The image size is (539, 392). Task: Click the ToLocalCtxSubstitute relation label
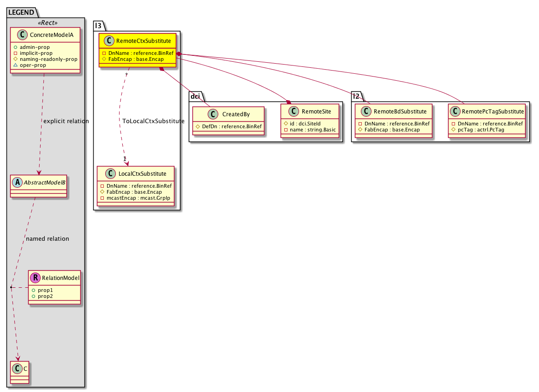[153, 121]
